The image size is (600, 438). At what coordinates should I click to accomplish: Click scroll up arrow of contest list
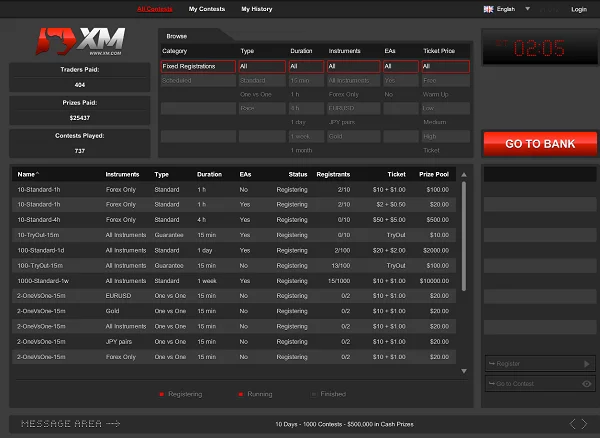click(464, 175)
